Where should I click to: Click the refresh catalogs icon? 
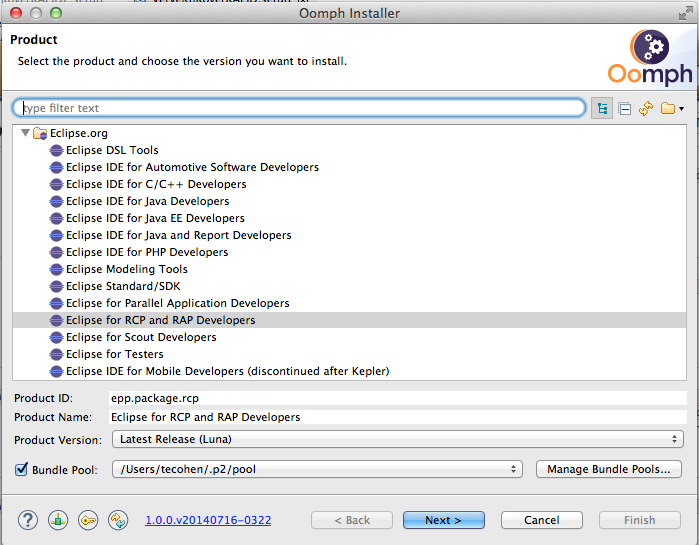pos(646,108)
